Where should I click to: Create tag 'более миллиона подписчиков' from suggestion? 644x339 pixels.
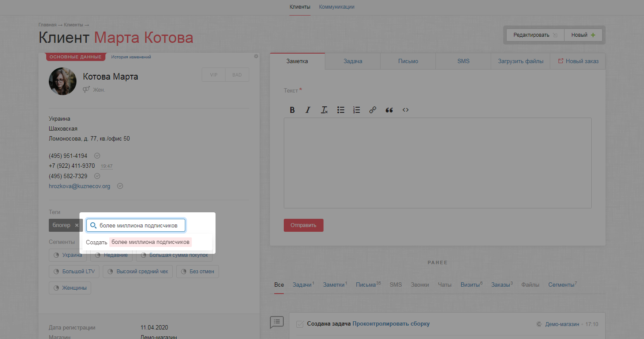pyautogui.click(x=150, y=242)
